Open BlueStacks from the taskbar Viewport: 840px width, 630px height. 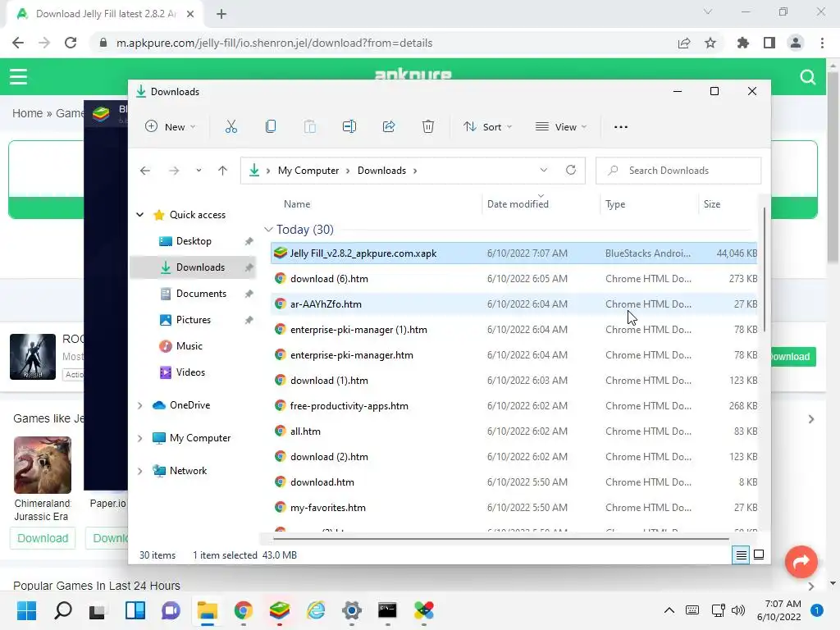(x=279, y=609)
